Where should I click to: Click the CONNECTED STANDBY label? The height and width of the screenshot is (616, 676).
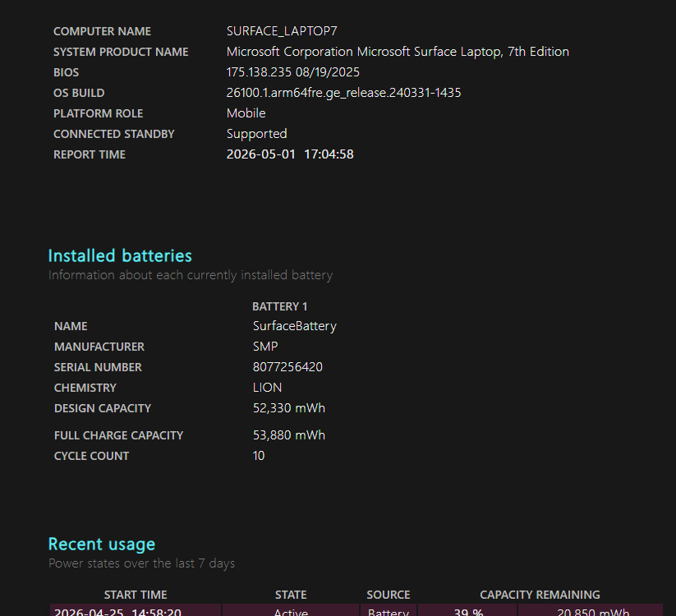[x=114, y=134]
